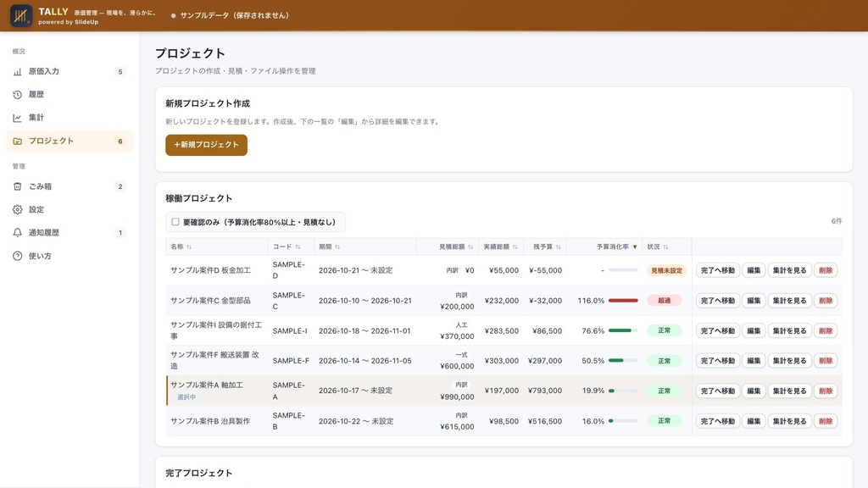868x488 pixels.
Task: Open 設定 in the sidebar
Action: click(x=70, y=210)
